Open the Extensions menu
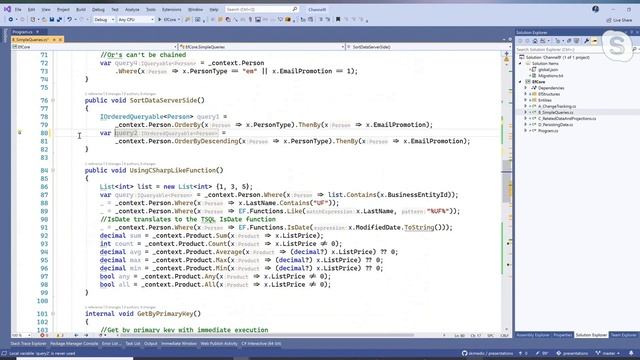This screenshot has width=640, height=360. pos(171,9)
